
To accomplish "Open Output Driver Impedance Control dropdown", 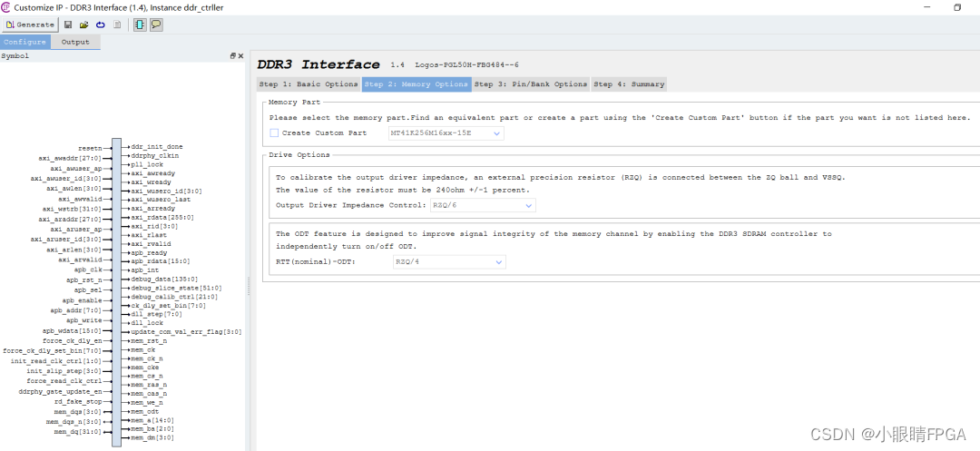I will click(483, 205).
